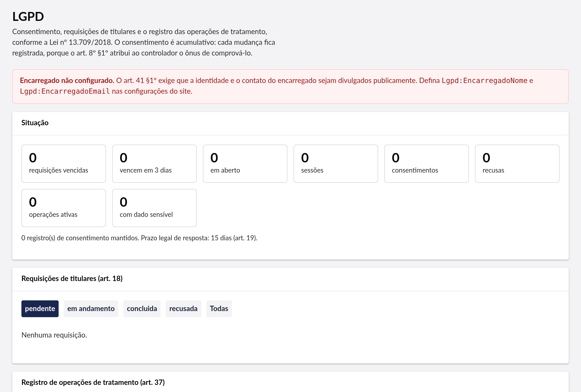The height and width of the screenshot is (392, 581).
Task: Click the Nenhuma requisição. message
Action: [54, 335]
